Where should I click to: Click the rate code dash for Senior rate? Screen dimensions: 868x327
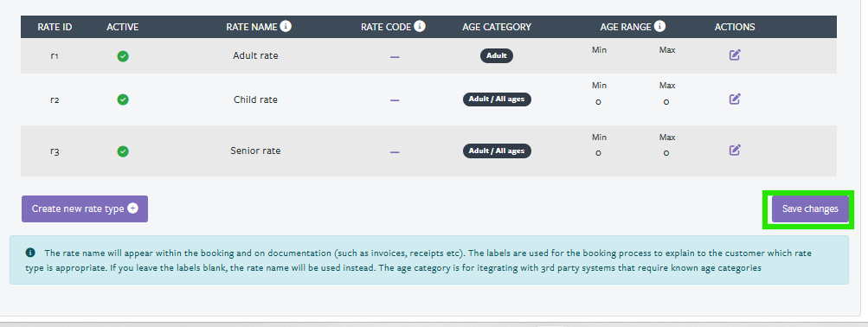click(x=395, y=151)
